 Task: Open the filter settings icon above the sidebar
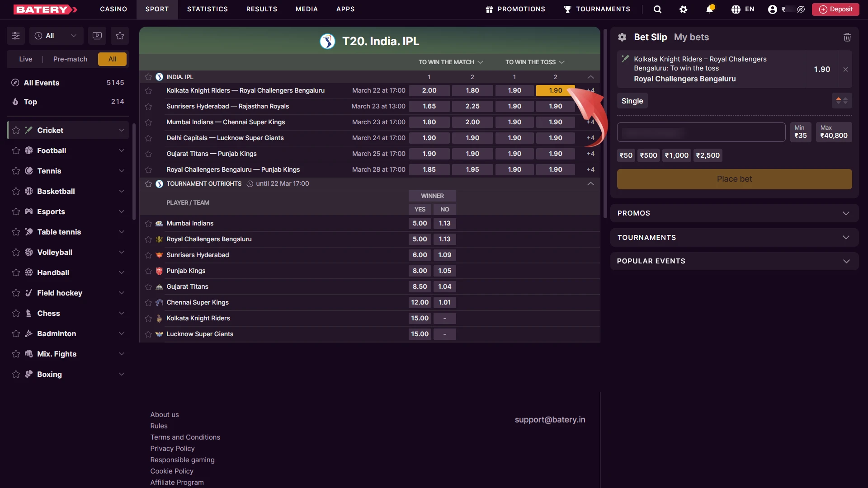15,36
